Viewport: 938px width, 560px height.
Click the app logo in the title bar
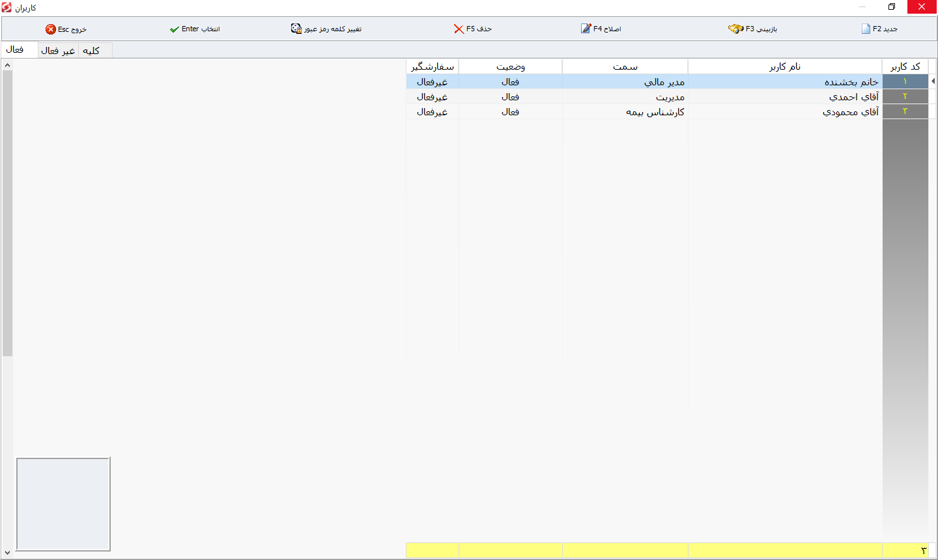7,7
